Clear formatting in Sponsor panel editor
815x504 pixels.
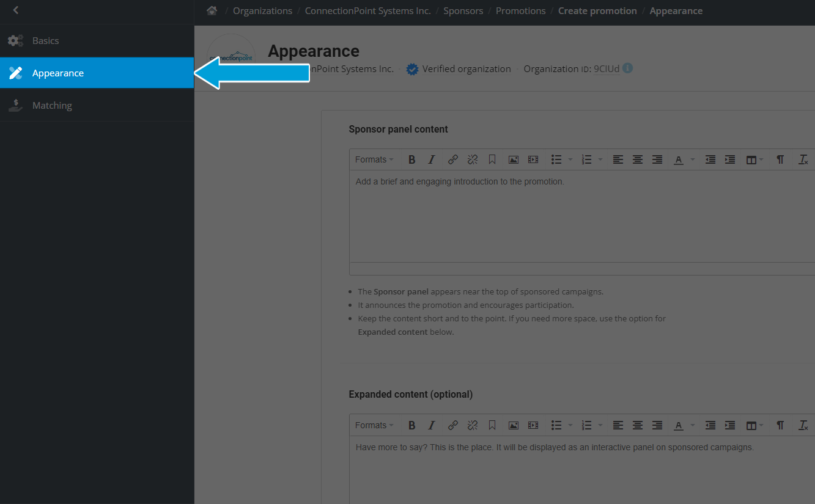pyautogui.click(x=803, y=159)
